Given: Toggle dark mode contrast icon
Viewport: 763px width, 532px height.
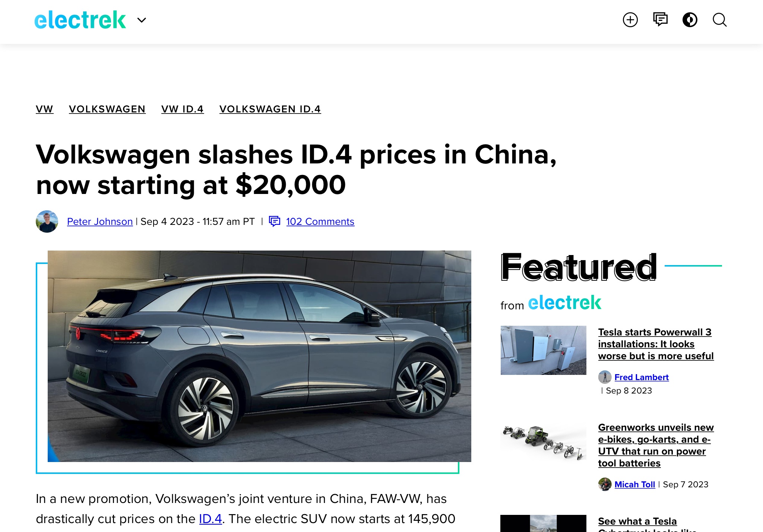Looking at the screenshot, I should (x=690, y=20).
